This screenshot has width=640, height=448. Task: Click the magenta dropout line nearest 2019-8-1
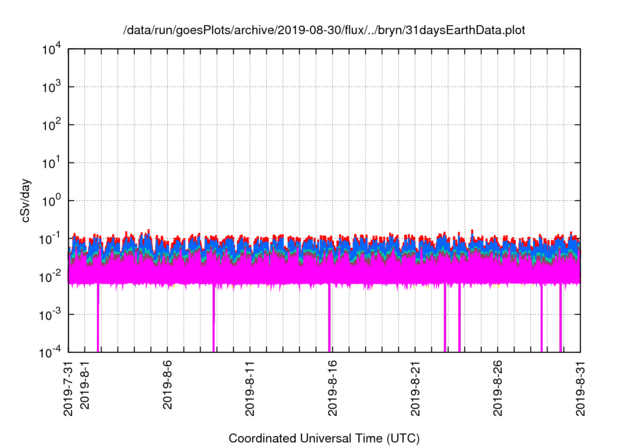[x=98, y=320]
